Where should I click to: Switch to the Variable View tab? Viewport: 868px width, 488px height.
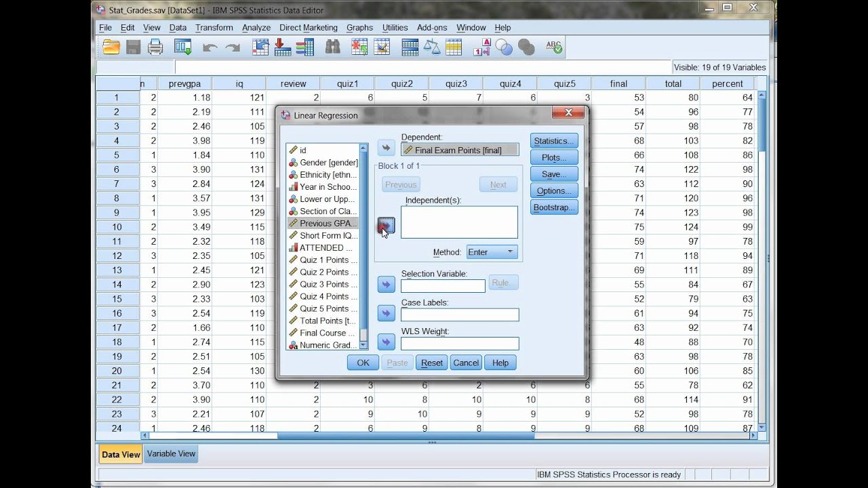click(171, 453)
